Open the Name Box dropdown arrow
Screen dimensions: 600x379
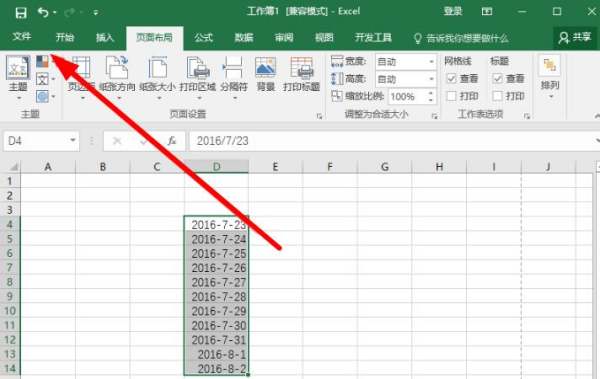click(x=73, y=140)
